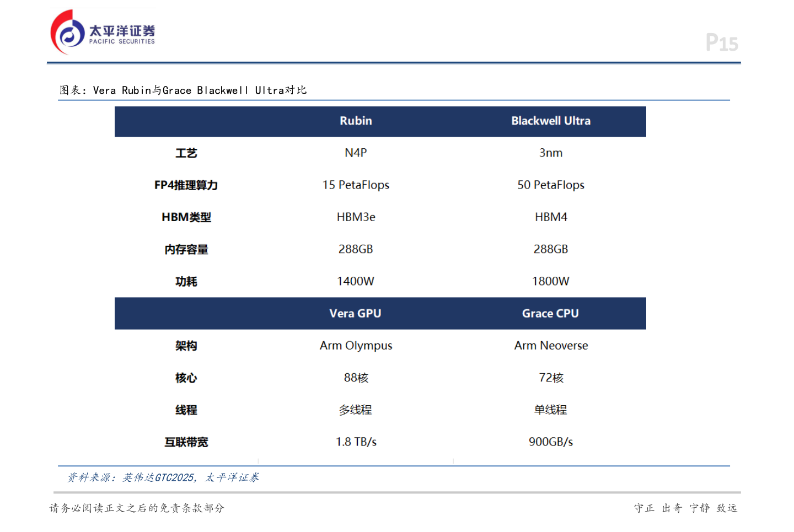The image size is (794, 532).
Task: Click the 900GB/s bandwidth value
Action: pyautogui.click(x=550, y=442)
